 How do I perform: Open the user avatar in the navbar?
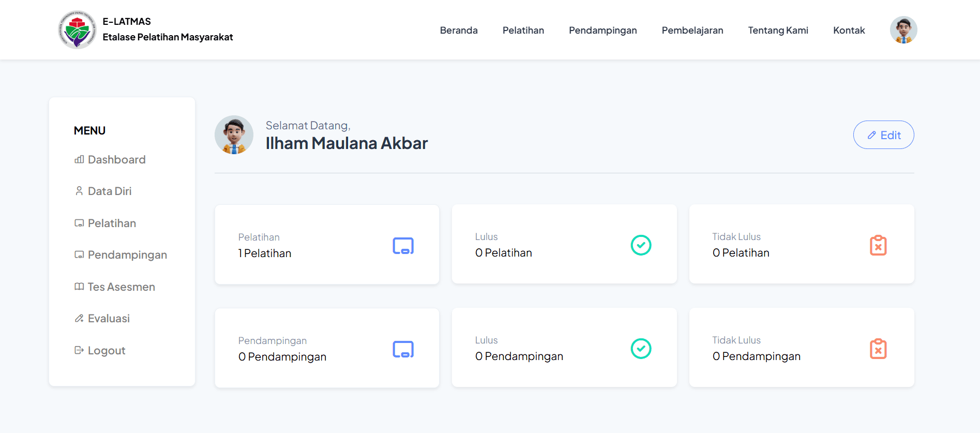(903, 30)
